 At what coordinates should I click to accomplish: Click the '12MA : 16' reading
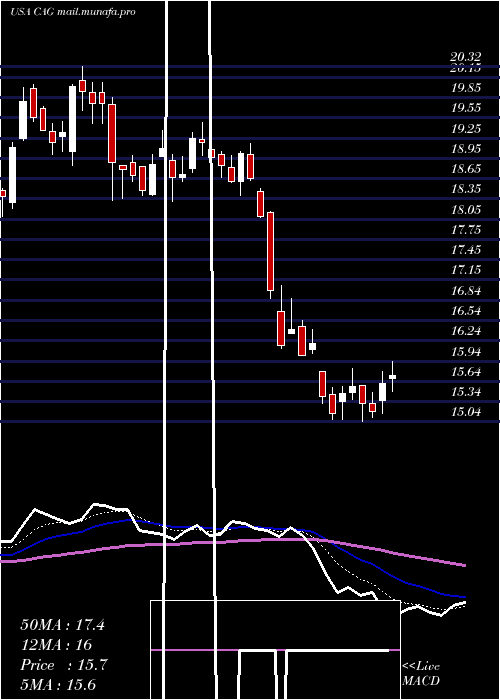click(56, 645)
